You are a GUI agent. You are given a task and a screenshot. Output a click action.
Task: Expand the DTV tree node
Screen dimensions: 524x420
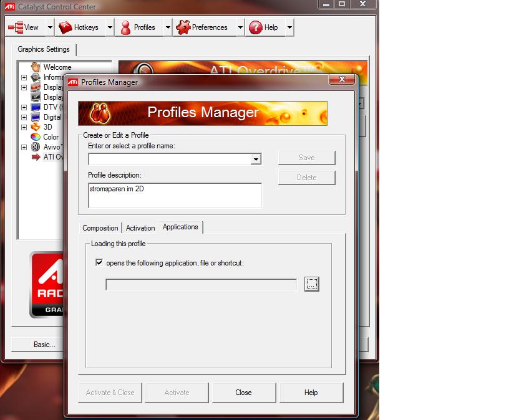click(x=24, y=108)
